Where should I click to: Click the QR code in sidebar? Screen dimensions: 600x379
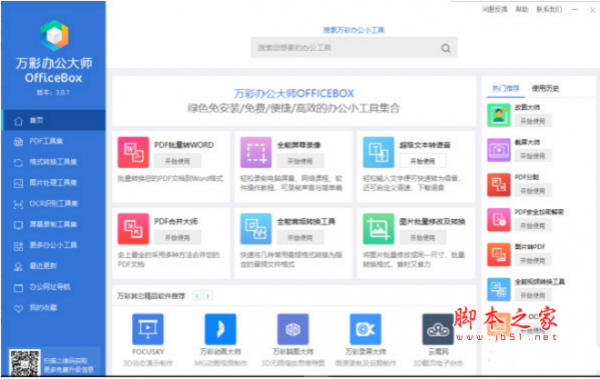[x=24, y=363]
